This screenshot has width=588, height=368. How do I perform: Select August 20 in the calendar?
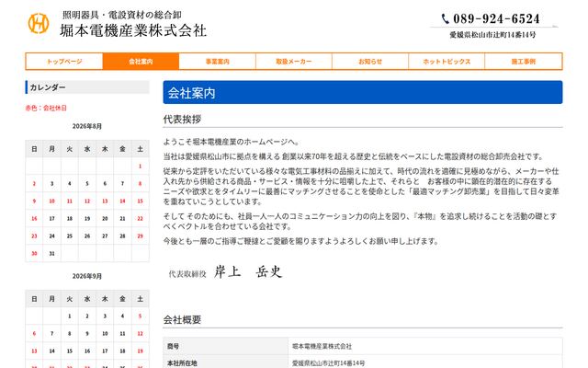105,219
